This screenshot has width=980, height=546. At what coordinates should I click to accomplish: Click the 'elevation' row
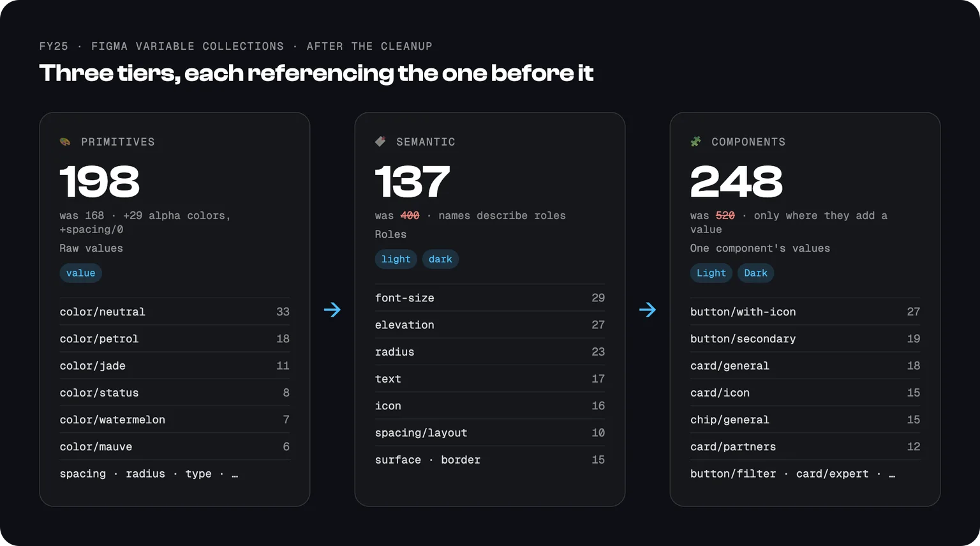490,324
